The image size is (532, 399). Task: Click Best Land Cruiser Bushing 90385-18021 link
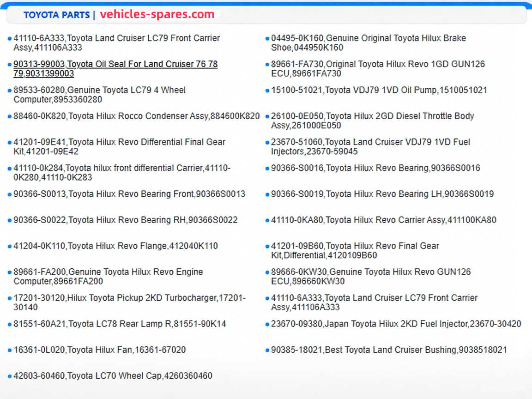point(388,350)
